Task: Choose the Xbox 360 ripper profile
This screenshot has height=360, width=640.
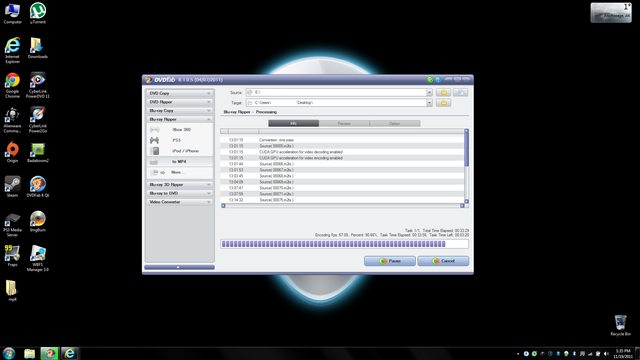Action: [x=180, y=130]
